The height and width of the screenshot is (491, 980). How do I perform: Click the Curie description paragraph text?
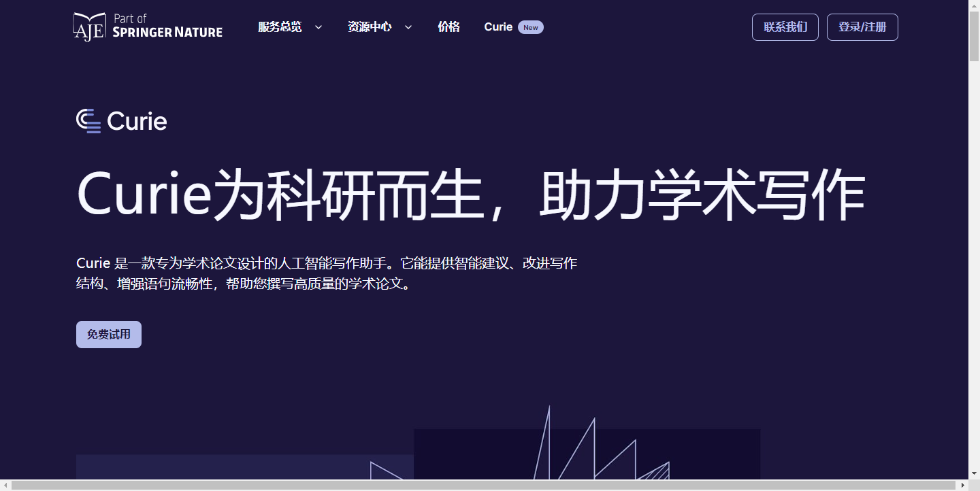327,273
